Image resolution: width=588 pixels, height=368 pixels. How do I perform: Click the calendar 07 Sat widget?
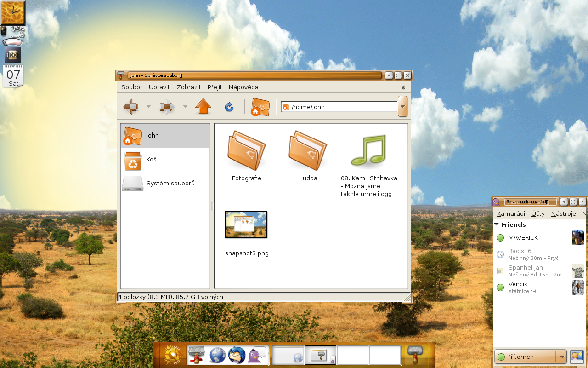(13, 76)
